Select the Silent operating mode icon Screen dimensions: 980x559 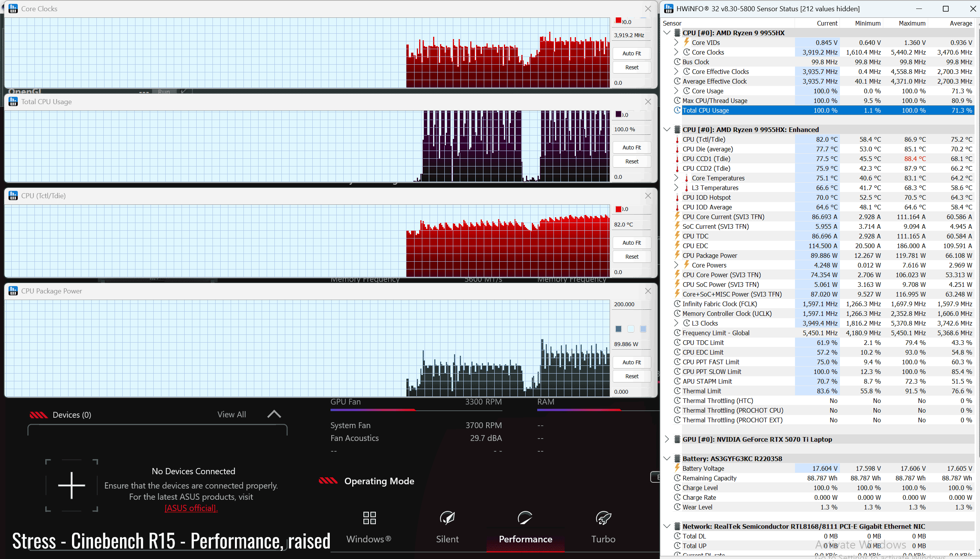point(447,518)
